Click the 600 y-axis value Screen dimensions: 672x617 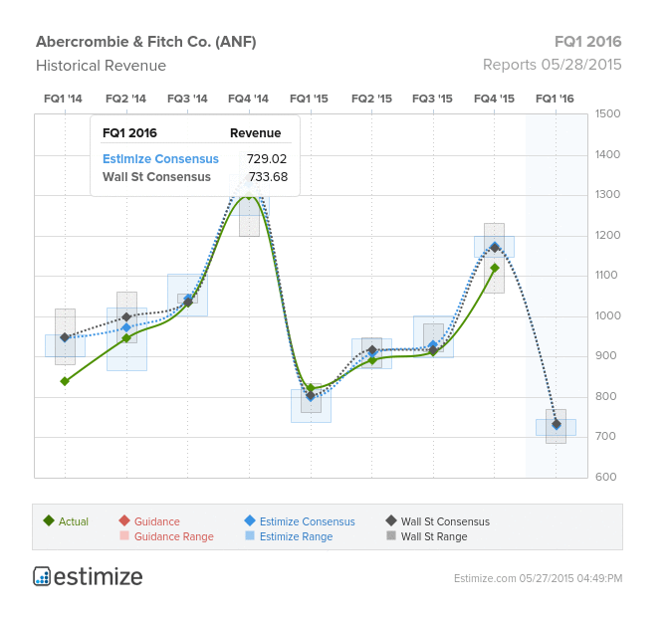coord(605,477)
